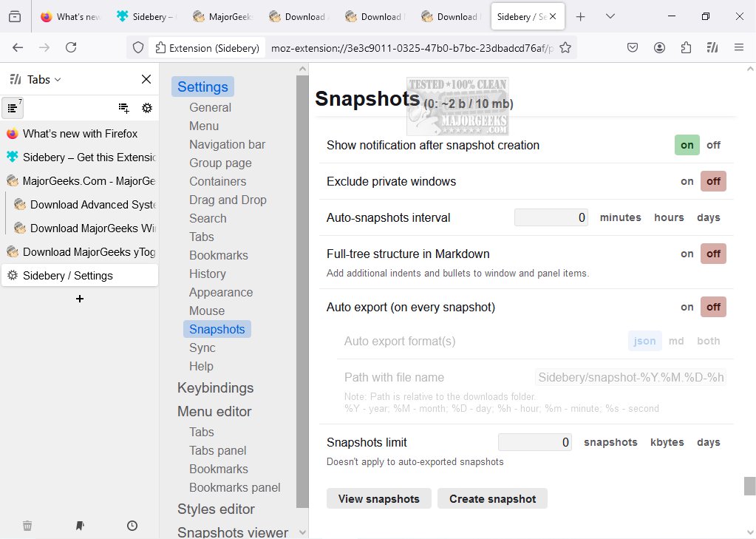Click the add panel icon in Sidebery
The image size is (756, 539).
[x=124, y=108]
